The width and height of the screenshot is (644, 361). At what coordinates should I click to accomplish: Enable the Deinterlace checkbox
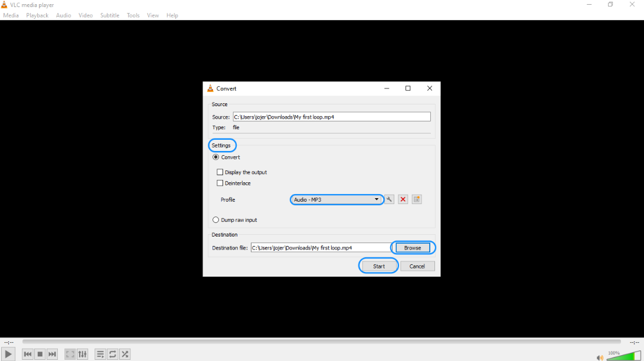(220, 183)
